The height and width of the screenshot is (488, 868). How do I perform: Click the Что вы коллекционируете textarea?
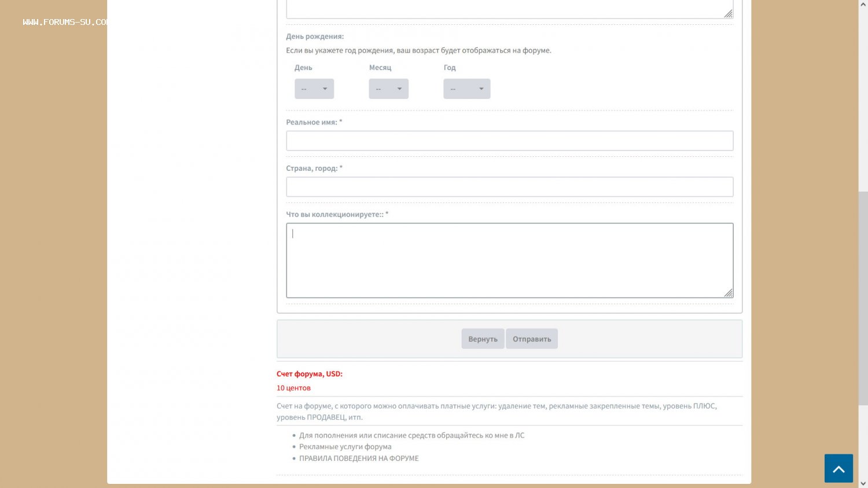509,260
